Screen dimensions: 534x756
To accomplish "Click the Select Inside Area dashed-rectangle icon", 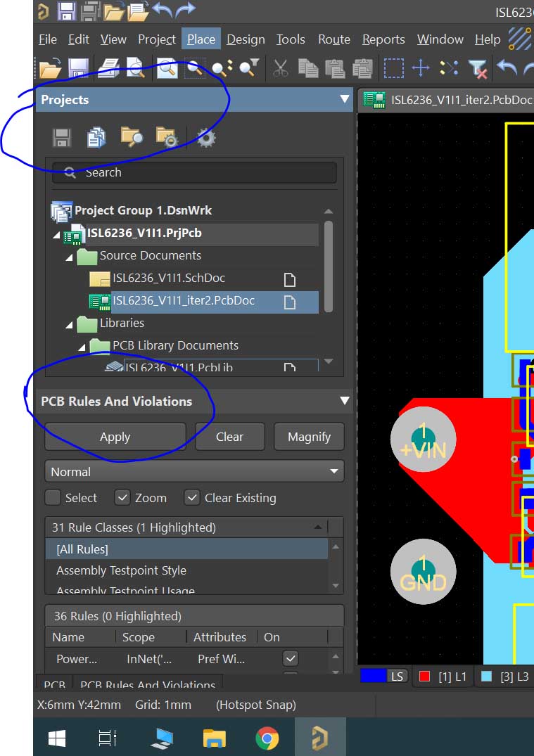I will [x=393, y=68].
